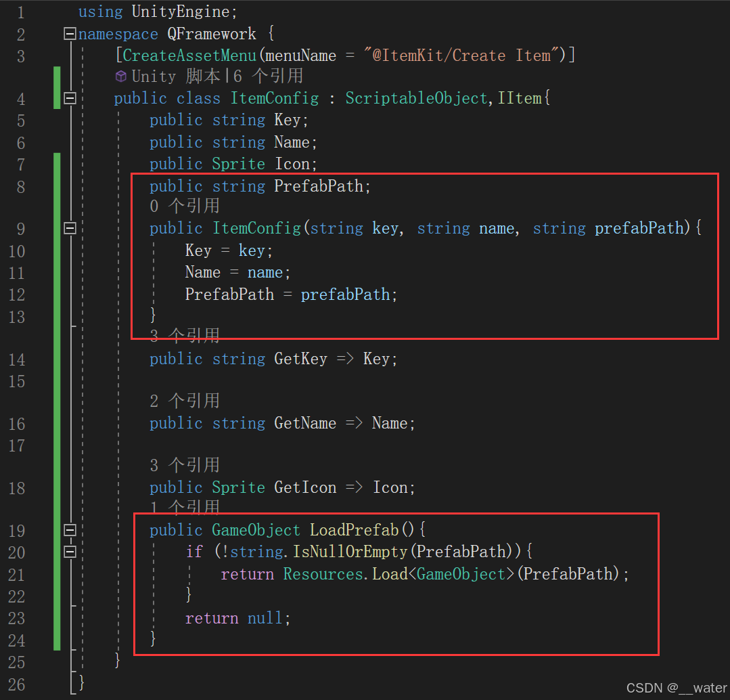Collapse the LoadPrefab method block
Viewport: 730px width, 700px height.
click(x=70, y=529)
